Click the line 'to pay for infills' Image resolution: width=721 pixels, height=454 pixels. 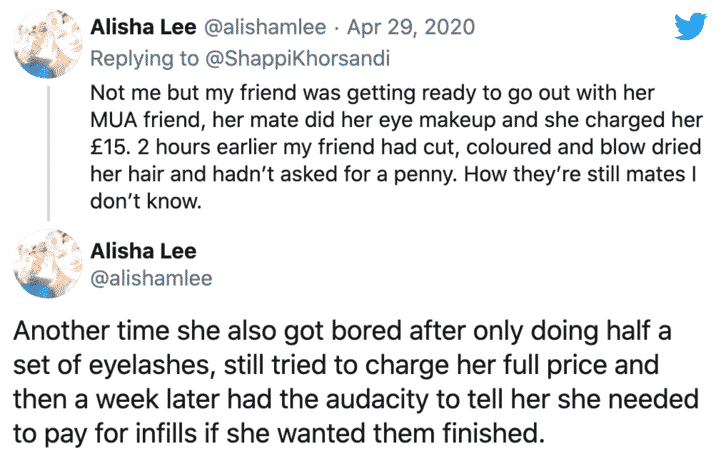point(279,433)
